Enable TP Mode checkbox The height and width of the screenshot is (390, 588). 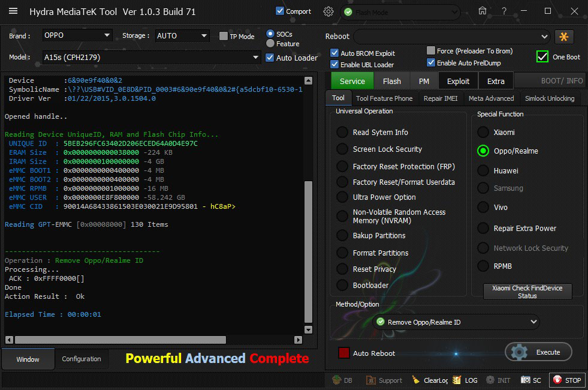click(x=224, y=36)
